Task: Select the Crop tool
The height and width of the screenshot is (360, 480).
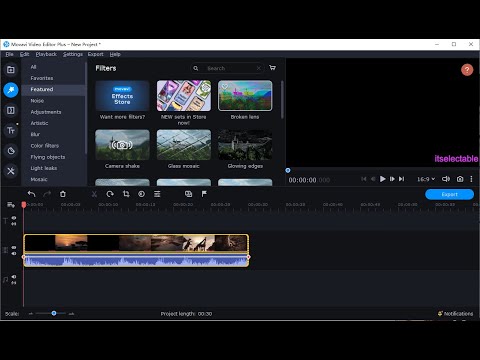Action: pyautogui.click(x=126, y=194)
